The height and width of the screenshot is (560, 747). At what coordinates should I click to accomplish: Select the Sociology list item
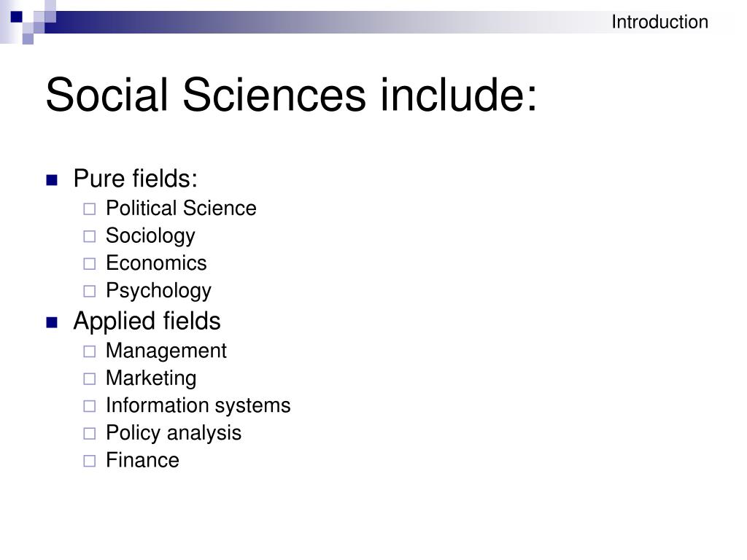click(x=150, y=236)
